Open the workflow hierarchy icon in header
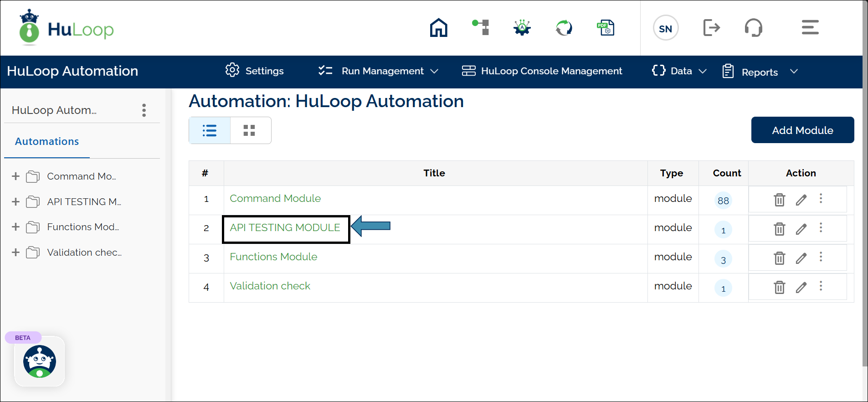 pos(481,28)
